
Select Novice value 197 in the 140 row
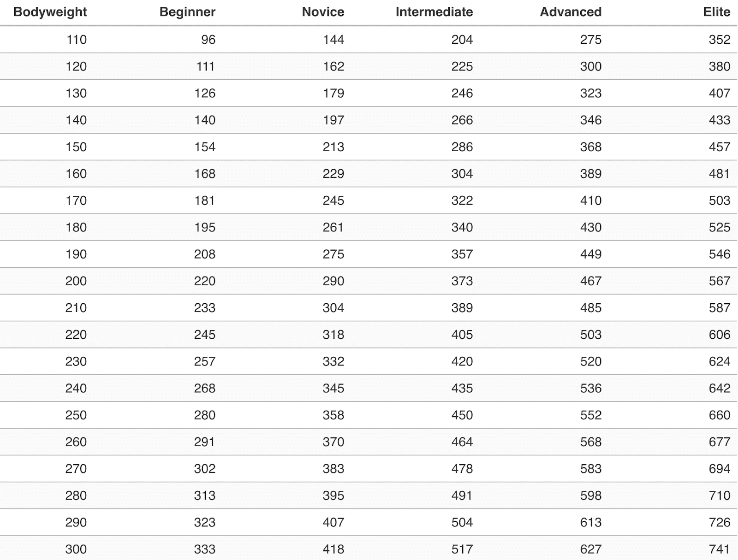[333, 120]
